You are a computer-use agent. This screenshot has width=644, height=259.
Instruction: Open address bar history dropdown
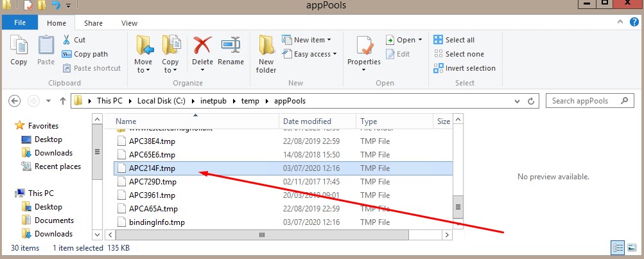click(517, 101)
